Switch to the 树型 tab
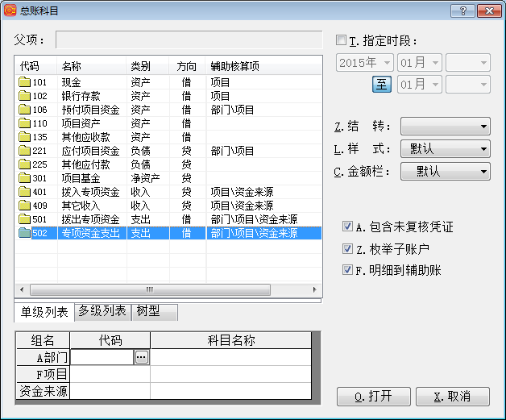The image size is (506, 420). coord(154,311)
